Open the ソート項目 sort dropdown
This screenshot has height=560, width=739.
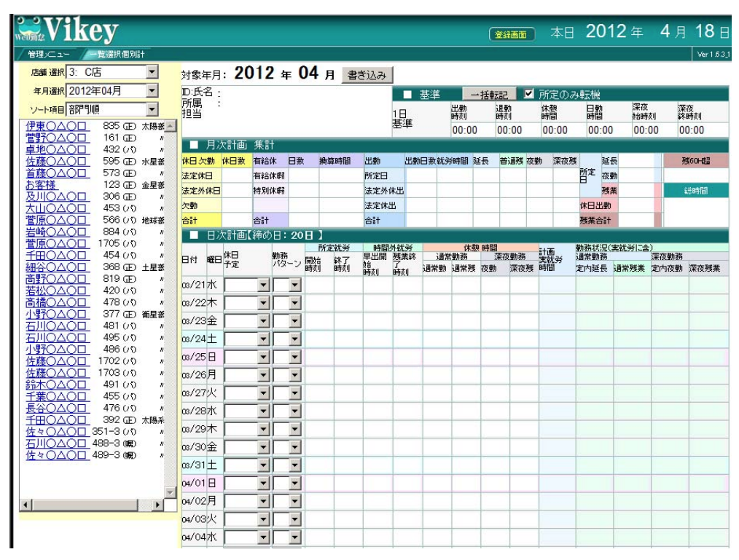152,110
